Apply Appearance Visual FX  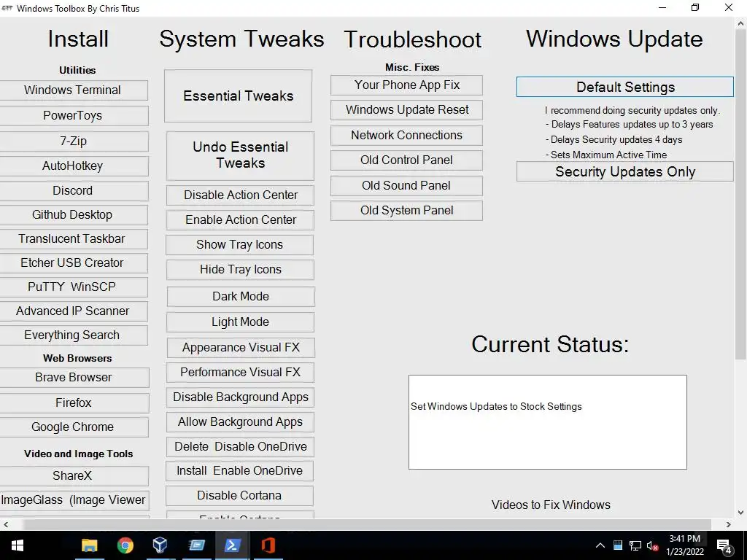pos(241,348)
